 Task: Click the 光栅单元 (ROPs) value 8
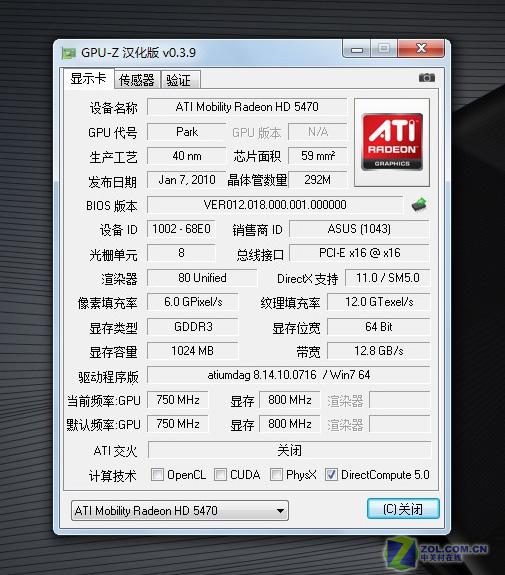181,253
